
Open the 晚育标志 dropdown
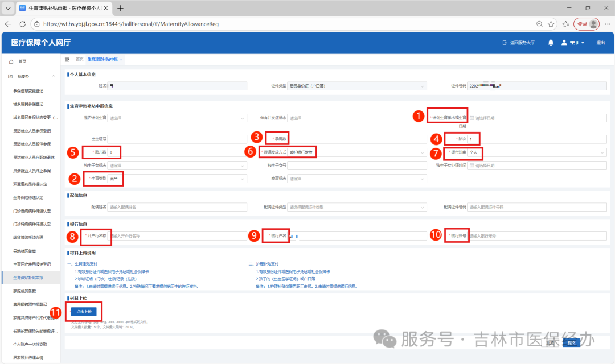point(357,179)
